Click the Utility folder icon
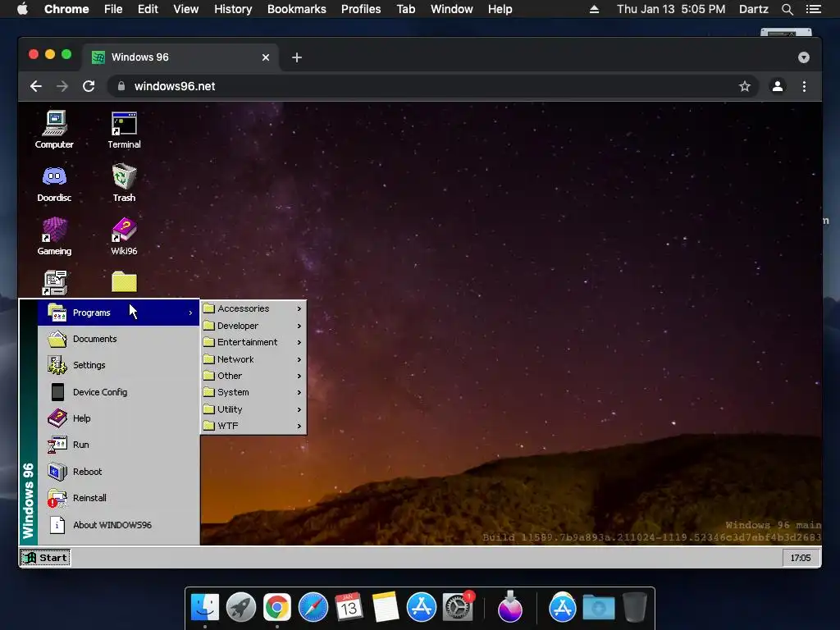 [209, 409]
